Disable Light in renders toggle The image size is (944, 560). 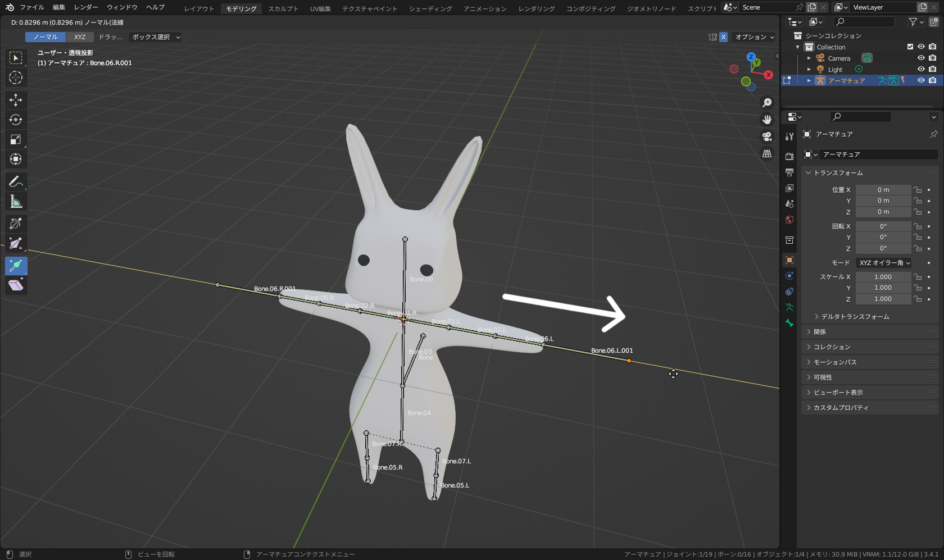(x=933, y=69)
